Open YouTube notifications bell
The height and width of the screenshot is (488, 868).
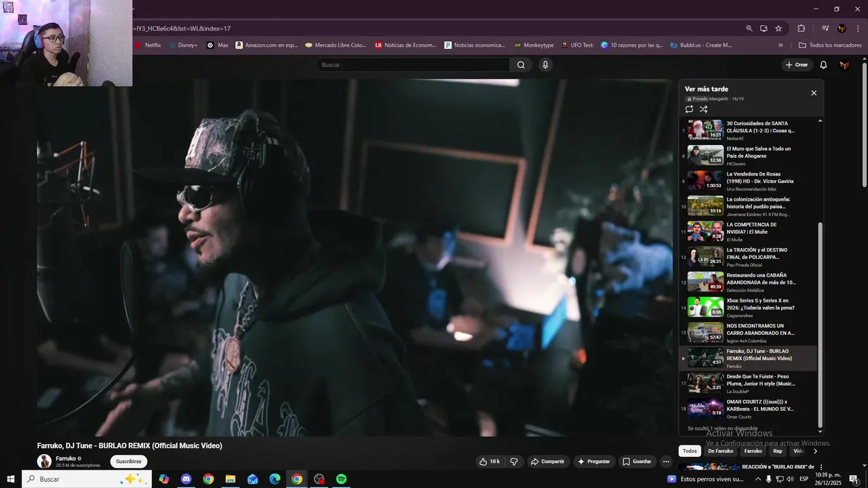coord(823,65)
